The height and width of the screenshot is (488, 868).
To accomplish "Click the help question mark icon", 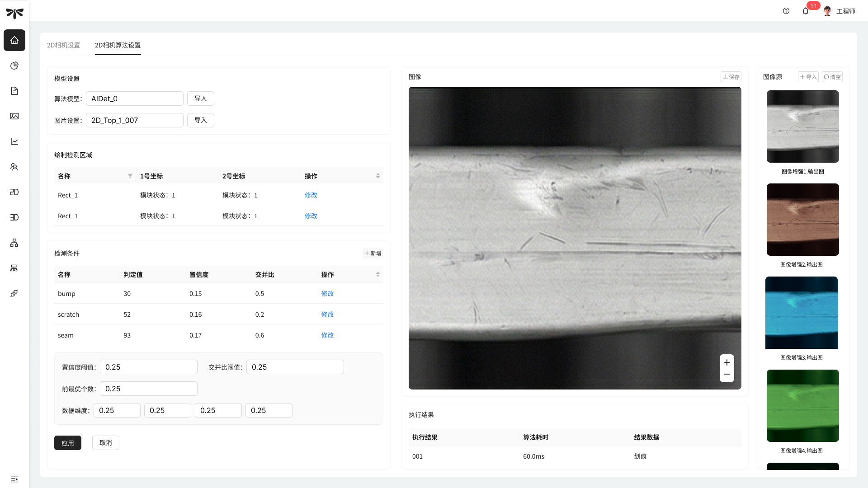I will click(786, 11).
